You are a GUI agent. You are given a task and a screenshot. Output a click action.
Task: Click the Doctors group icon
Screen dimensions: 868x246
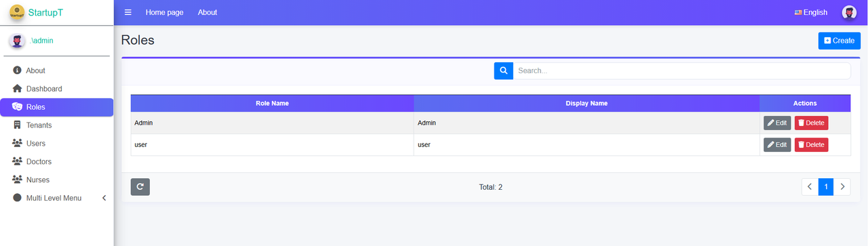(x=18, y=162)
